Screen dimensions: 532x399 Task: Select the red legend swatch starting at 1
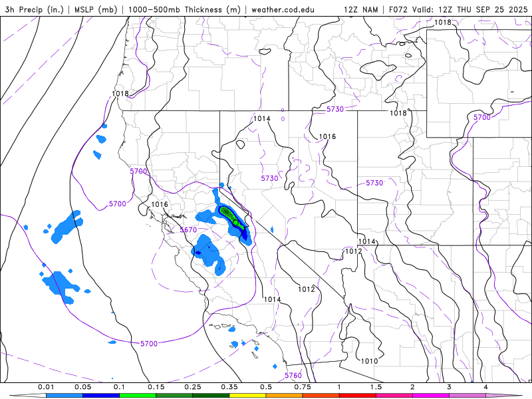pyautogui.click(x=358, y=396)
